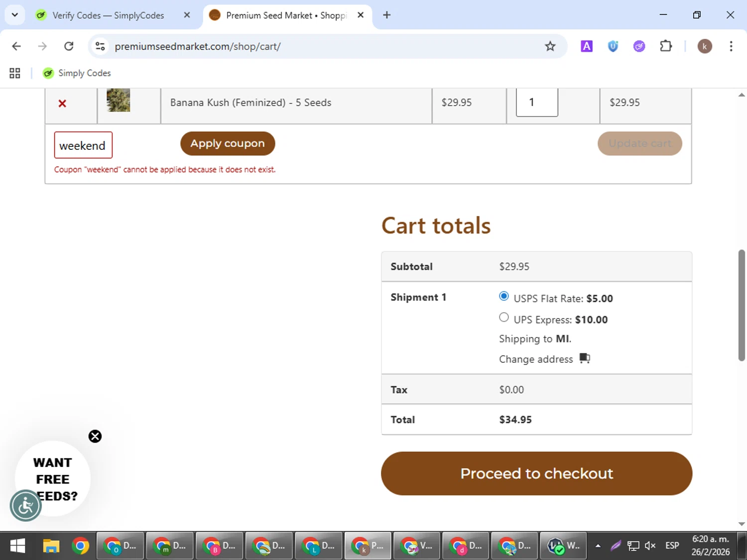Open the Banana Kush product thumbnail
This screenshot has height=560, width=747.
[119, 100]
